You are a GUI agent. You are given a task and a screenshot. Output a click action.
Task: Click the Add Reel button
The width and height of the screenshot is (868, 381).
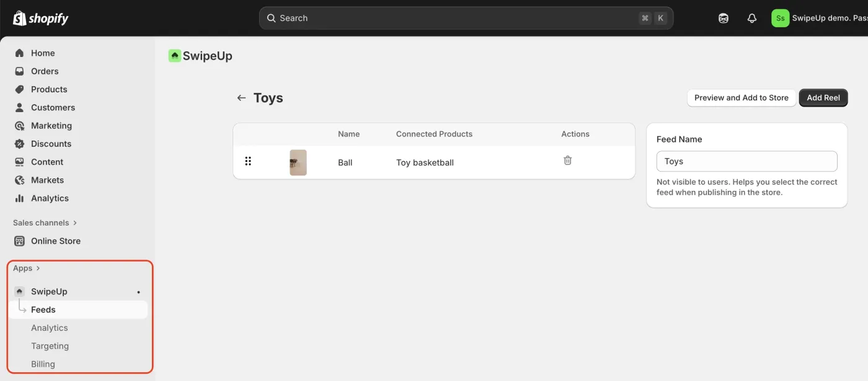823,98
